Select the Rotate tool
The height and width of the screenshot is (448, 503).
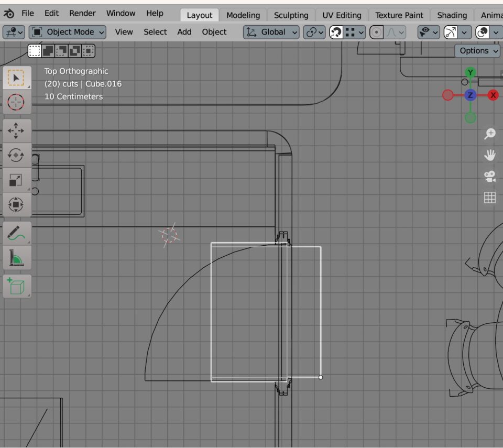[x=16, y=155]
